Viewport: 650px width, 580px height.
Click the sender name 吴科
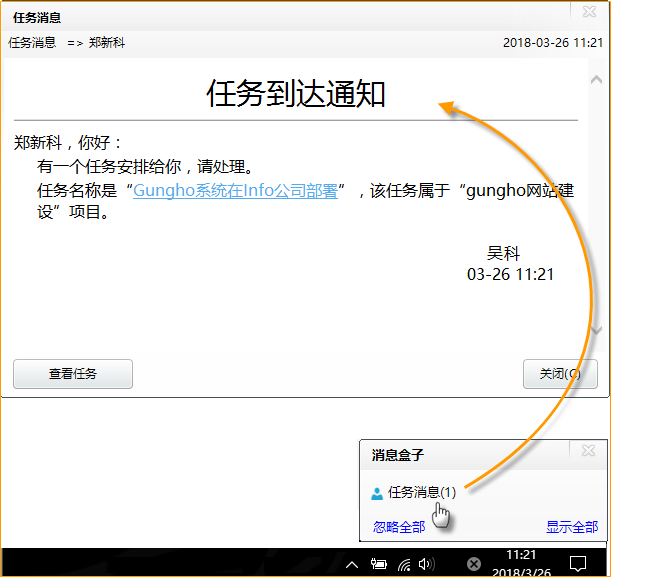click(x=503, y=253)
